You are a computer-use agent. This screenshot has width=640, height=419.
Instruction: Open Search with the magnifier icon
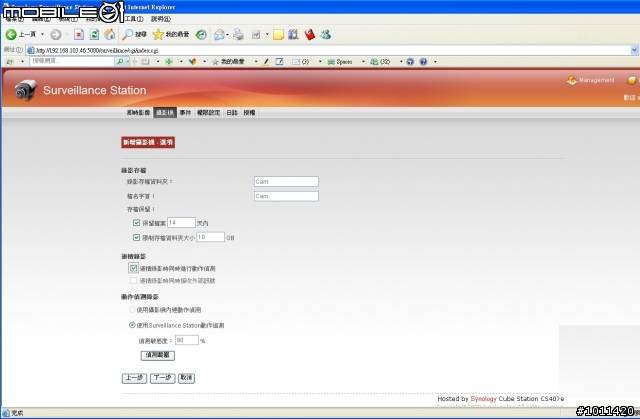click(x=128, y=35)
